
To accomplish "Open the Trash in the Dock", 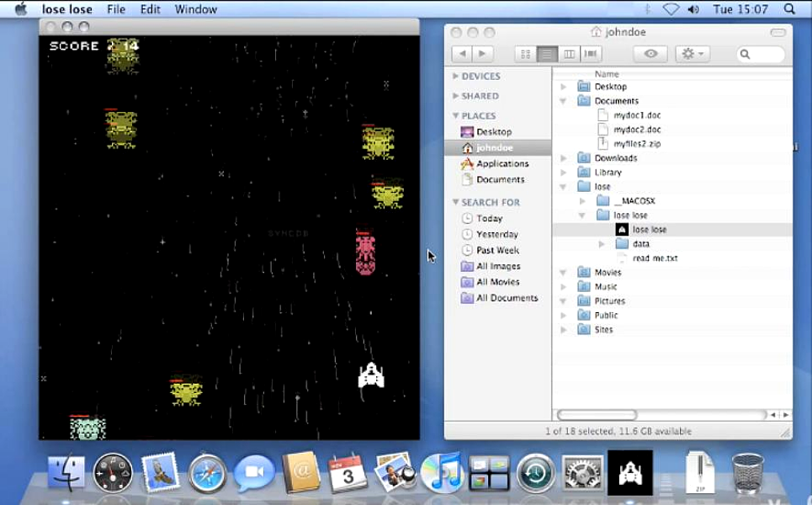I will pyautogui.click(x=748, y=473).
